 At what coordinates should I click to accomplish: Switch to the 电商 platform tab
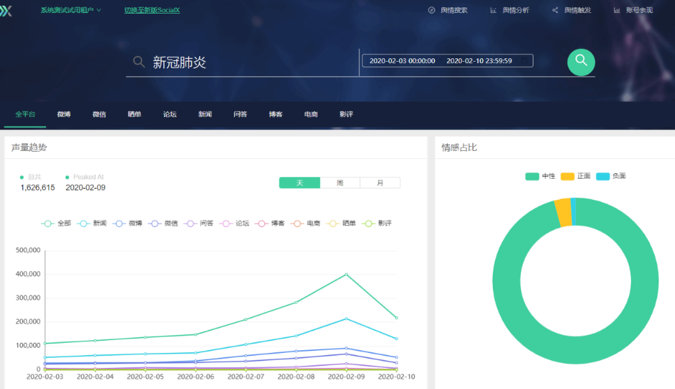pyautogui.click(x=311, y=114)
